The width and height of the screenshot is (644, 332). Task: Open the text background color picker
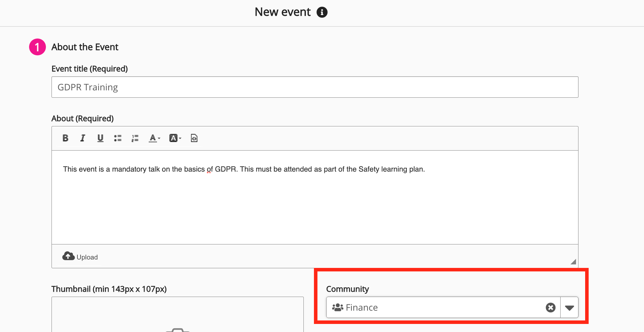click(175, 138)
